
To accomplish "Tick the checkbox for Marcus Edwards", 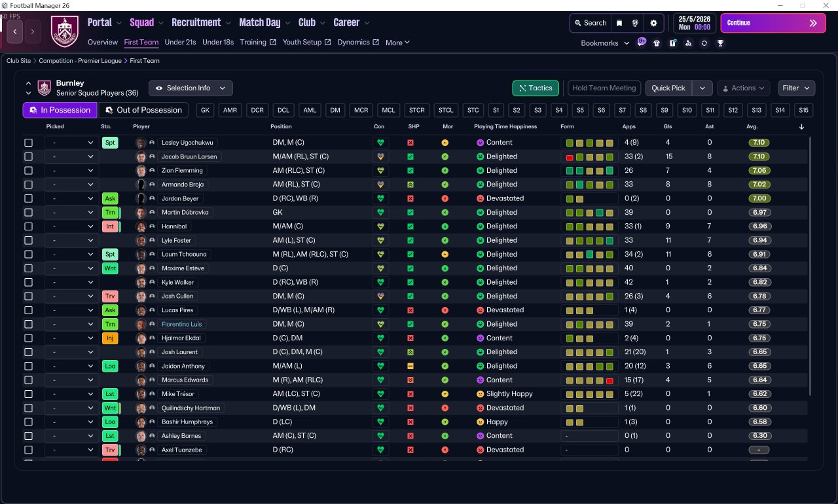I will pos(28,380).
